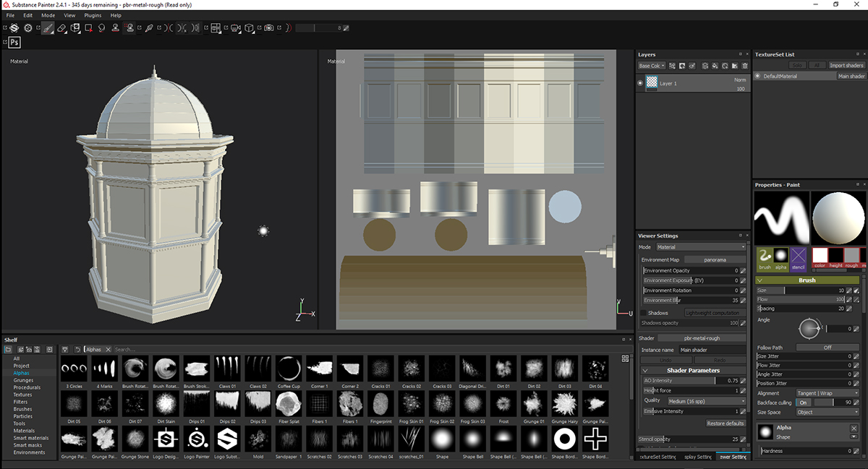Toggle the symmetry tool
This screenshot has width=868, height=469.
168,27
